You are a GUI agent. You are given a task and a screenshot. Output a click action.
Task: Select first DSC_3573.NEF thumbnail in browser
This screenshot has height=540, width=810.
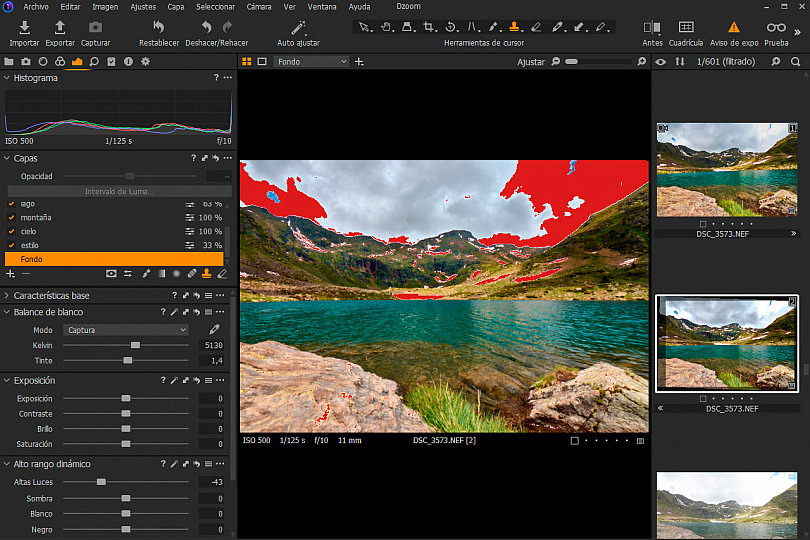tap(727, 170)
